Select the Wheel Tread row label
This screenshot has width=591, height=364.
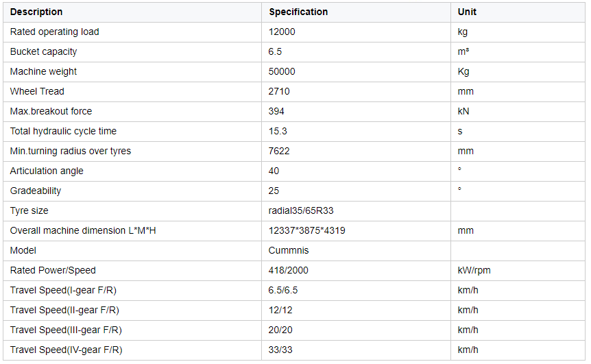[37, 92]
